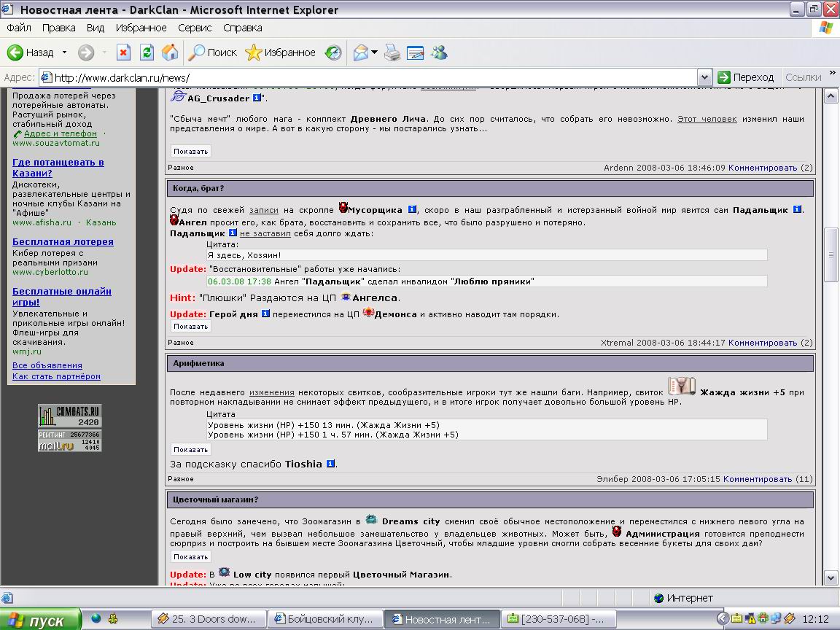Click the page scrollbar up arrow
The image size is (840, 630).
click(x=831, y=96)
